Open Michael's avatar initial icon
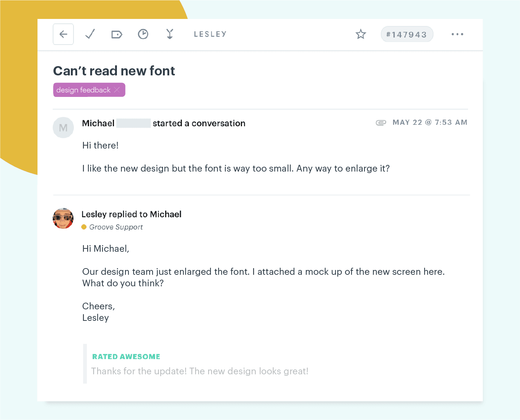 coord(63,127)
